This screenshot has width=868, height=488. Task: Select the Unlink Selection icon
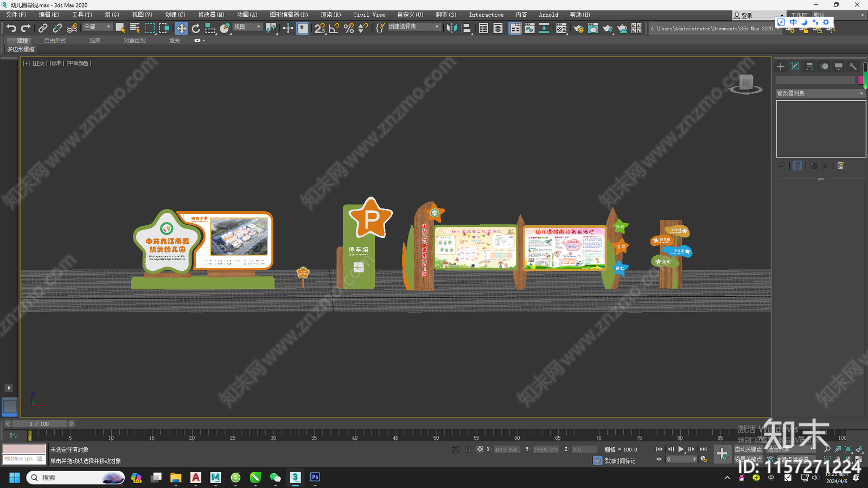(57, 28)
